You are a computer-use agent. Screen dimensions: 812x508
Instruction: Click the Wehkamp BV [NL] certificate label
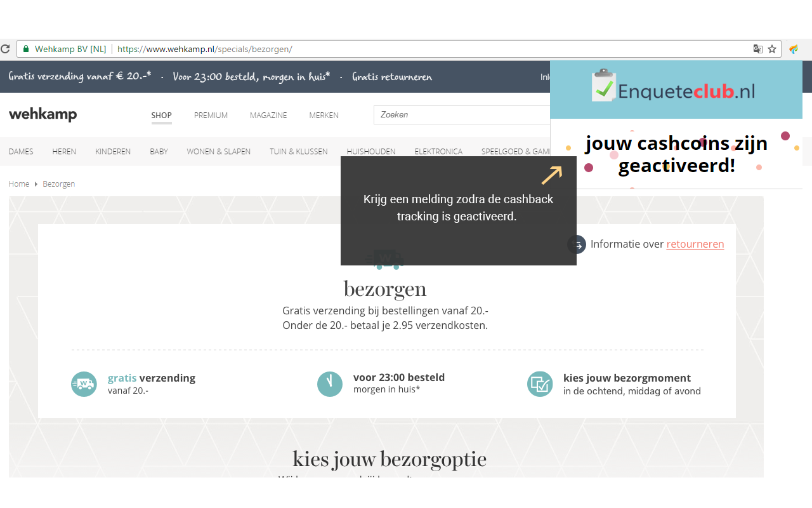point(70,49)
